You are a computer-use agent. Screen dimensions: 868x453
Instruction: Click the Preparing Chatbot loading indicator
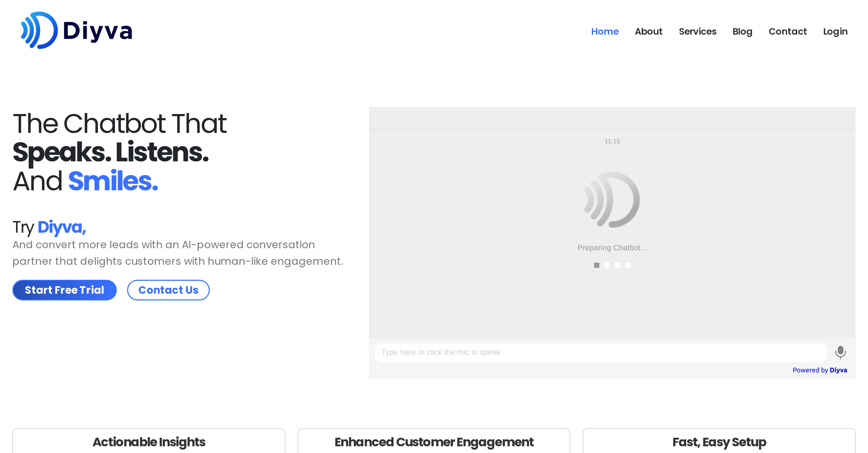pyautogui.click(x=612, y=247)
